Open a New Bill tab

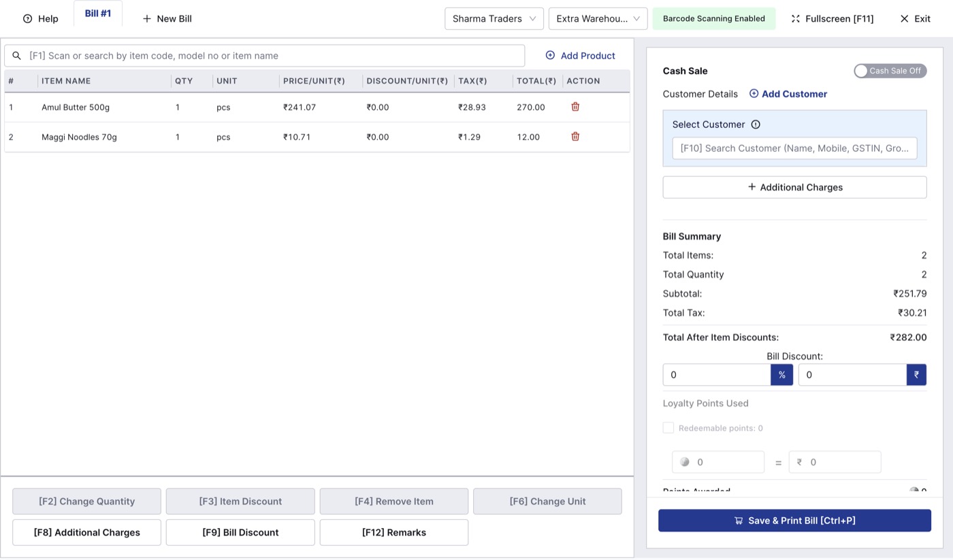[167, 19]
